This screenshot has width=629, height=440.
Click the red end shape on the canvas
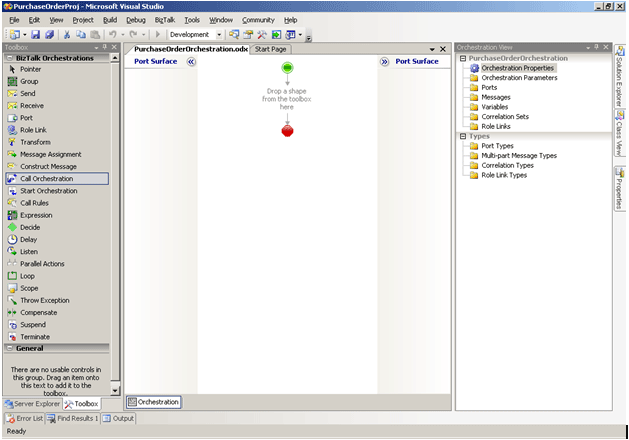[287, 131]
